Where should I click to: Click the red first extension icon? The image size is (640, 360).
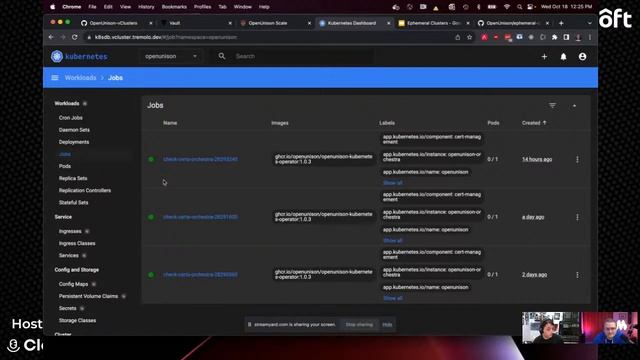click(484, 37)
